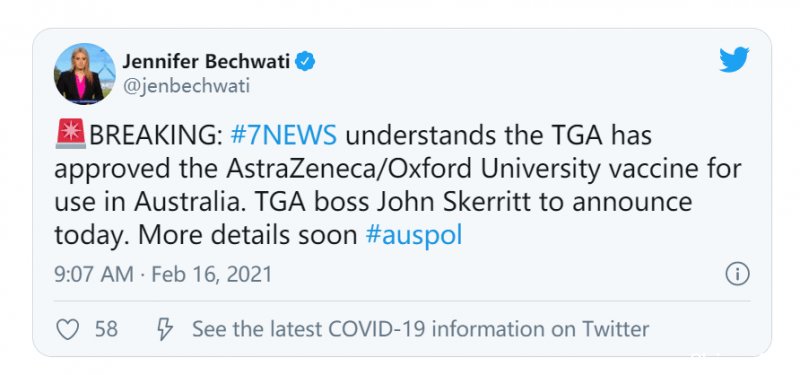
Task: Open the #auspol hashtag
Action: coord(414,235)
